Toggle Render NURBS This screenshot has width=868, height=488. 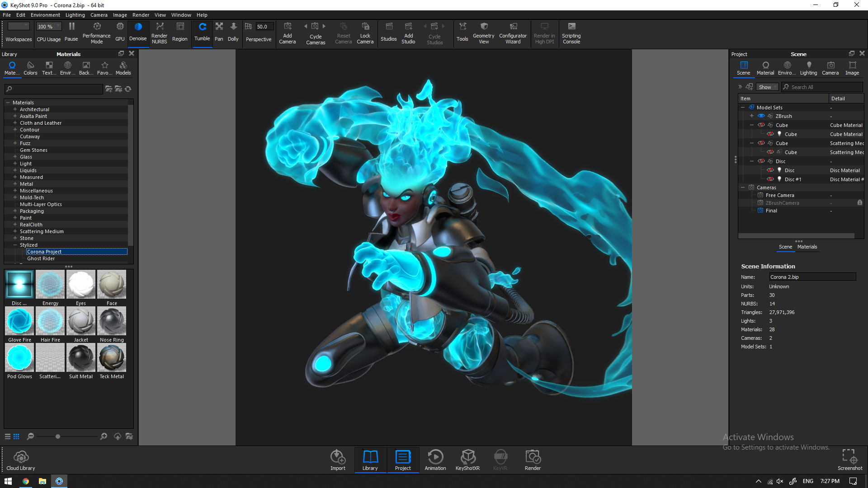(159, 32)
